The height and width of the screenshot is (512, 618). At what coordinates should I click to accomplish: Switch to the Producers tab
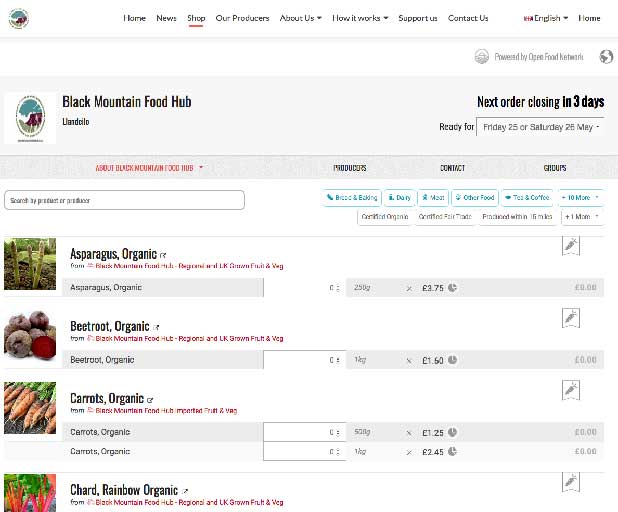(x=350, y=168)
